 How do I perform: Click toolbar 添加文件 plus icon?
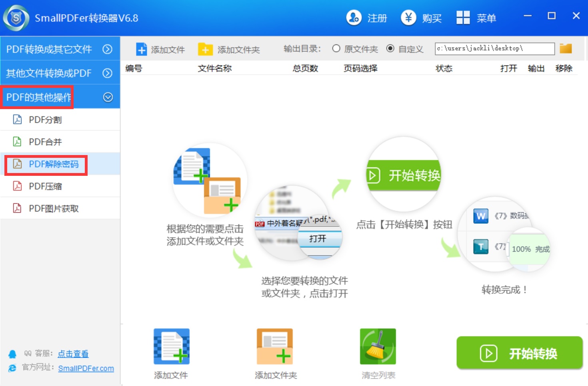click(141, 49)
